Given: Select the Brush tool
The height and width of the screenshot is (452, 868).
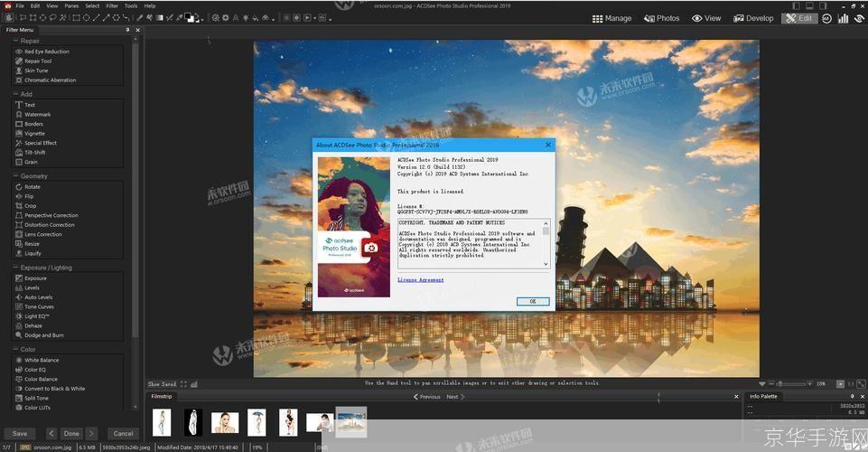Looking at the screenshot, I should tap(139, 18).
